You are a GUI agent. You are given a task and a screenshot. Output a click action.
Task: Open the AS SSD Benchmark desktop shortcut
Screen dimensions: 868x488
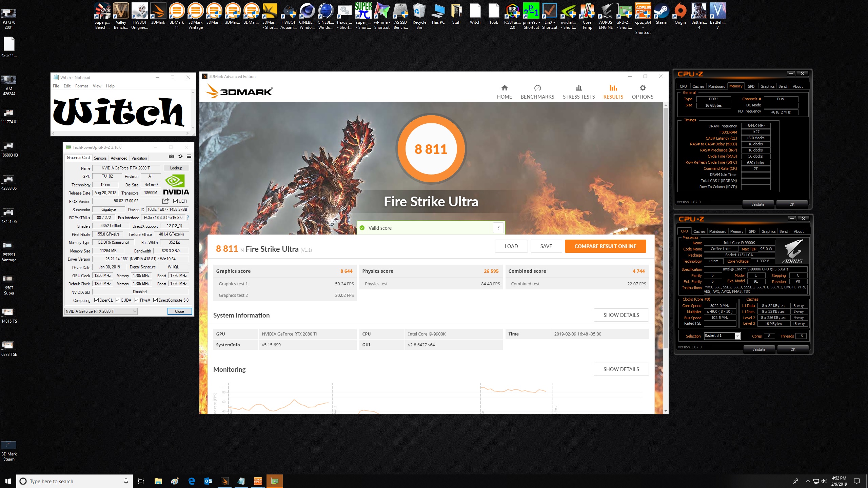pos(400,16)
